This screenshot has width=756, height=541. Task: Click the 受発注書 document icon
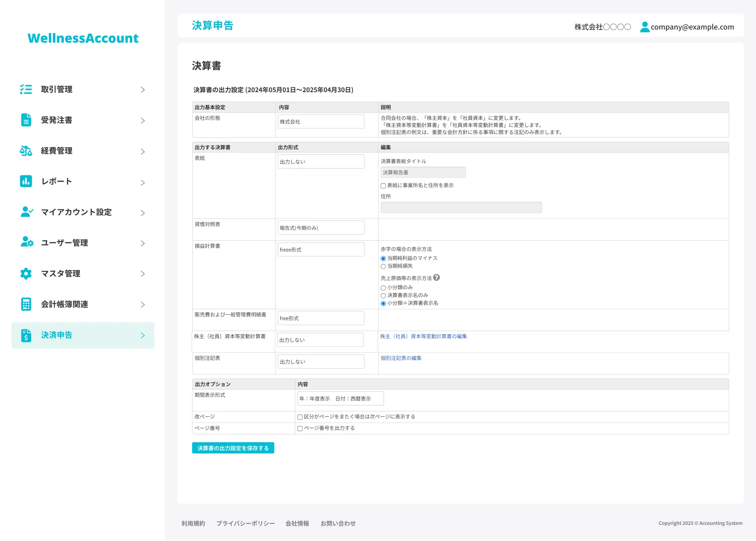pyautogui.click(x=26, y=120)
